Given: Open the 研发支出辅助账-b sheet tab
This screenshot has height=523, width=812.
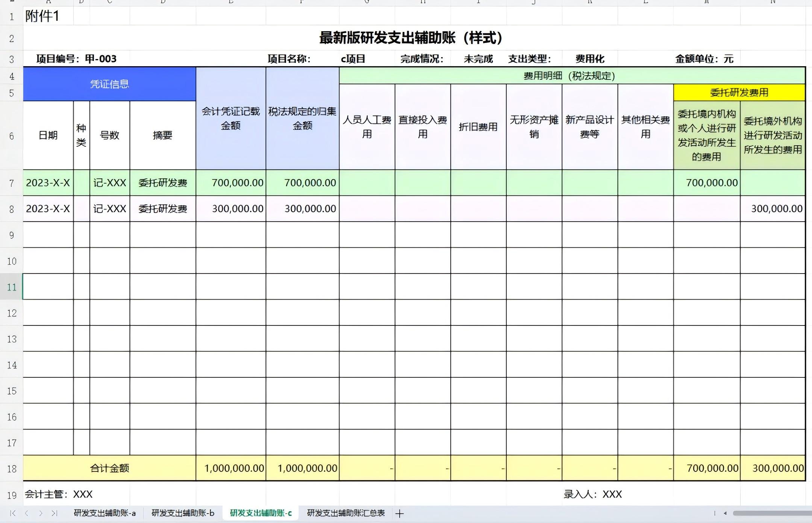Looking at the screenshot, I should [183, 513].
